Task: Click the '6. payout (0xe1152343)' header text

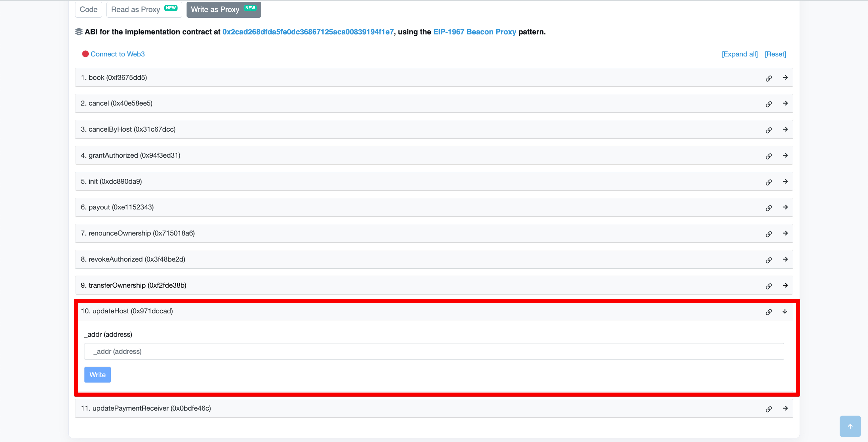Action: (x=117, y=207)
